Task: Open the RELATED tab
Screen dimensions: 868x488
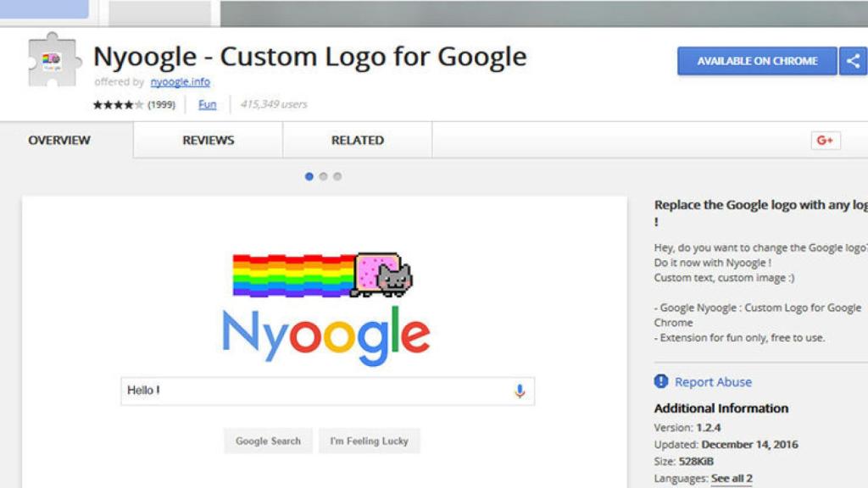Action: tap(357, 140)
